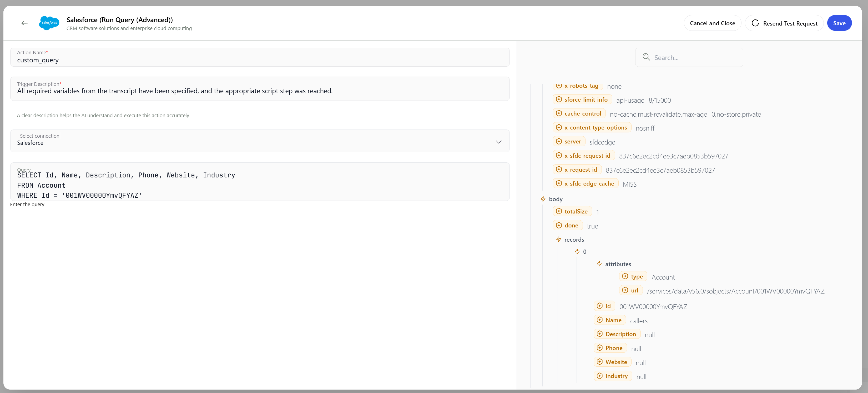Click the Phone variable icon
The width and height of the screenshot is (868, 393).
click(x=599, y=348)
